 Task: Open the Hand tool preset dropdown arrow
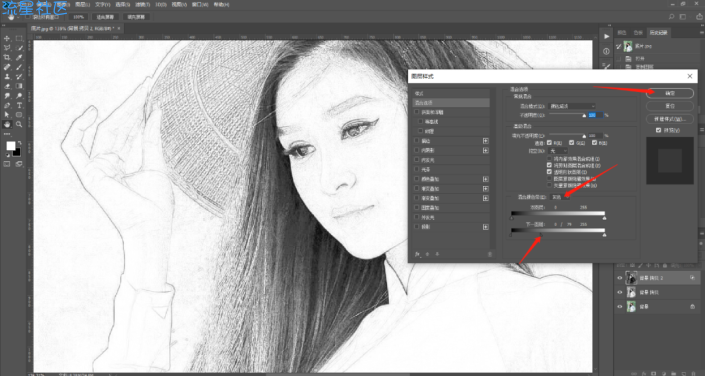(18, 17)
